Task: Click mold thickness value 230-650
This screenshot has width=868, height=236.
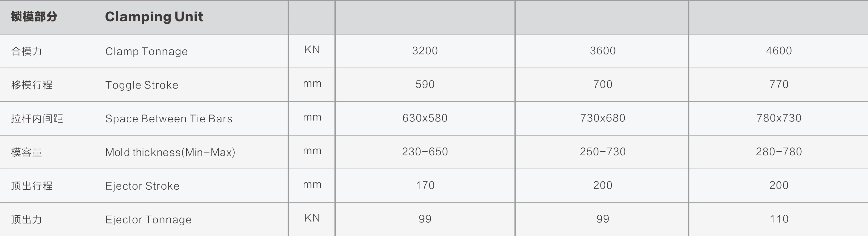Action: coord(424,152)
